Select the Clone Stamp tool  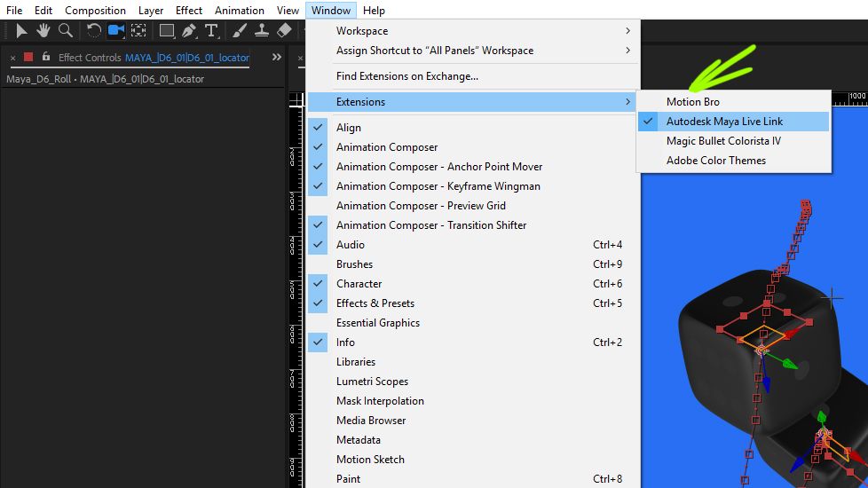point(262,31)
